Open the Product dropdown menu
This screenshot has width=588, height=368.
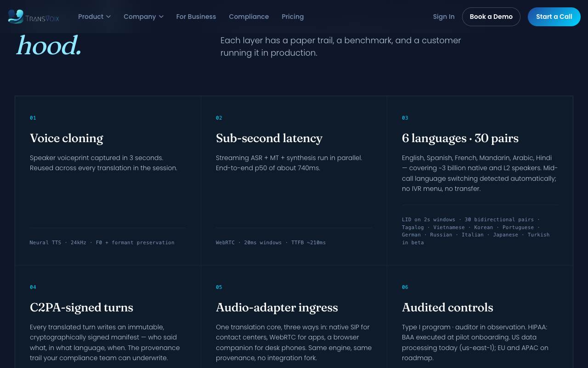tap(94, 17)
